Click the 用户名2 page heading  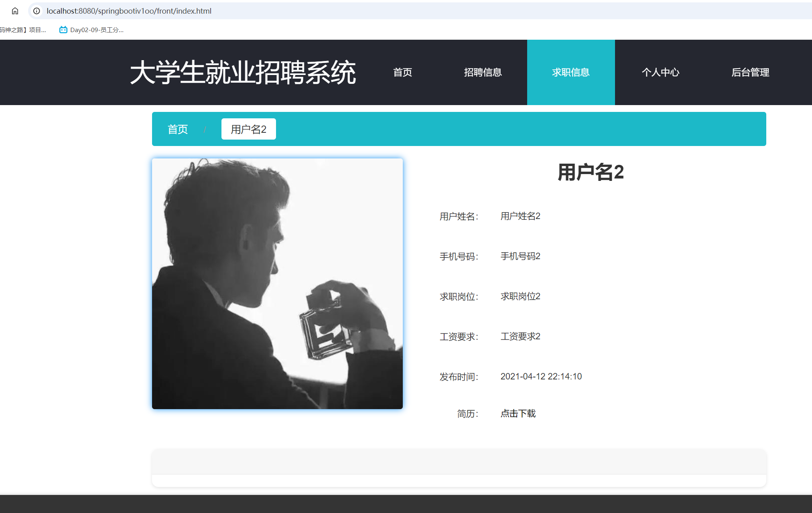[590, 172]
